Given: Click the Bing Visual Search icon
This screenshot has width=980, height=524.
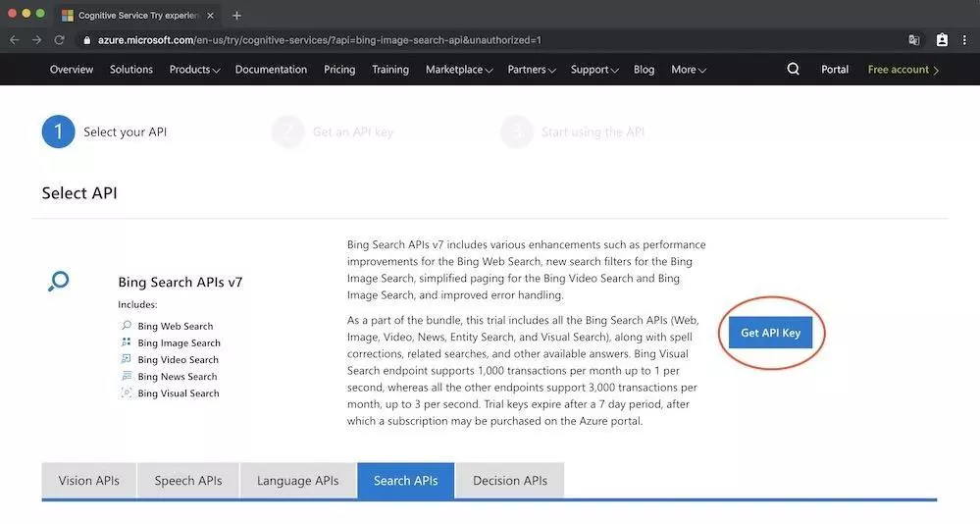Looking at the screenshot, I should pos(127,393).
